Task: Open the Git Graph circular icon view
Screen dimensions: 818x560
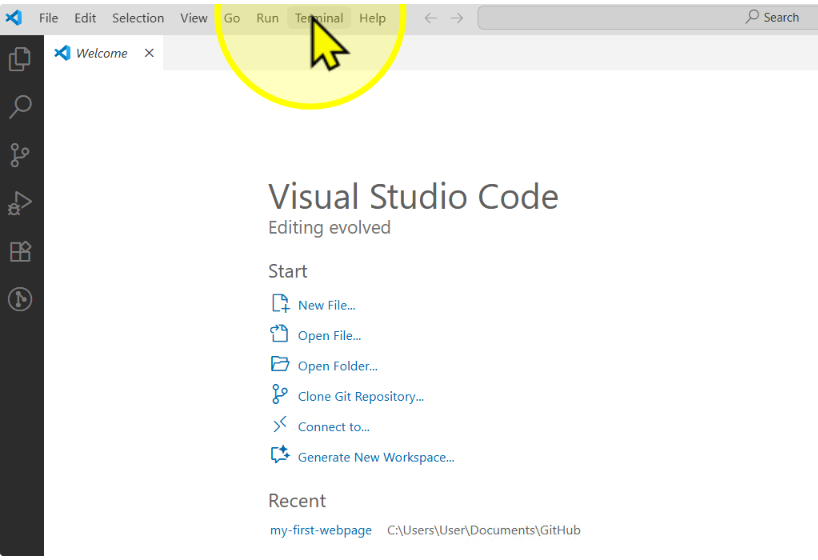Action: point(20,299)
